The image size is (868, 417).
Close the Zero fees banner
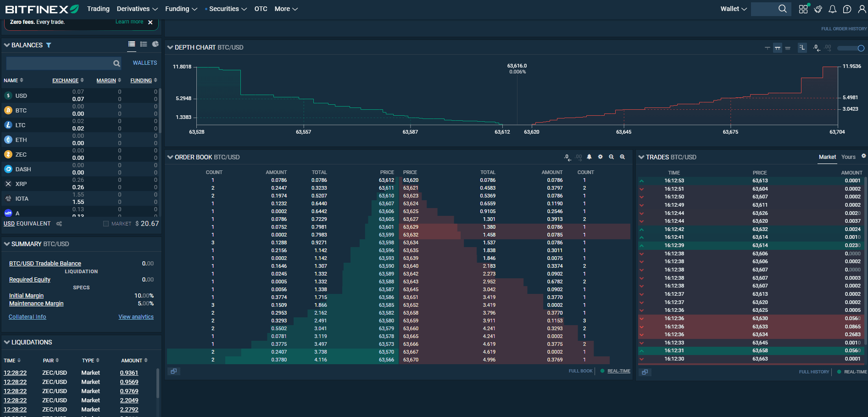[x=150, y=22]
